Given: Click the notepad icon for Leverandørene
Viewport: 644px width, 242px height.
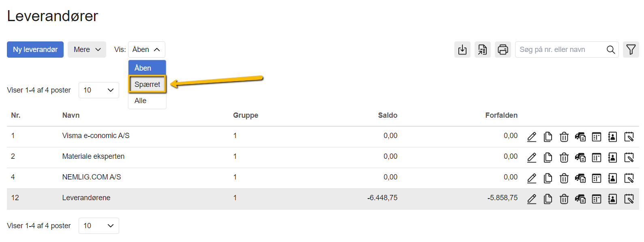Looking at the screenshot, I should (629, 199).
